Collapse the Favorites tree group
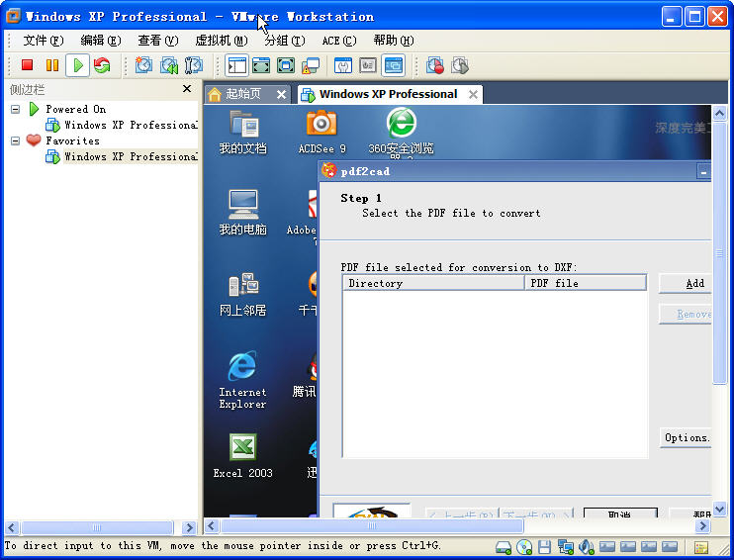The height and width of the screenshot is (560, 734). tap(16, 140)
